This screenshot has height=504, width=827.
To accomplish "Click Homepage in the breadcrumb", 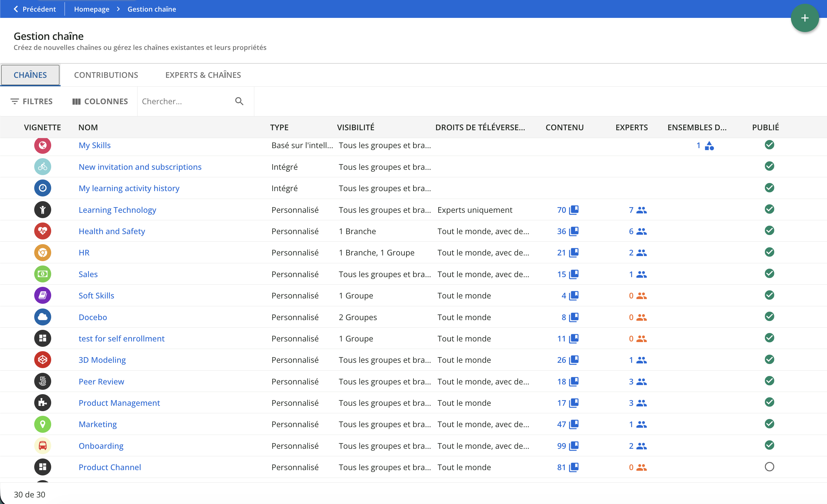I will click(92, 9).
